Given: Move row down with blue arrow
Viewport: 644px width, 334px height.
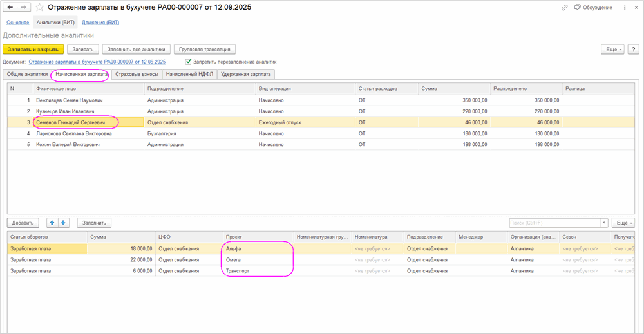Looking at the screenshot, I should 63,223.
